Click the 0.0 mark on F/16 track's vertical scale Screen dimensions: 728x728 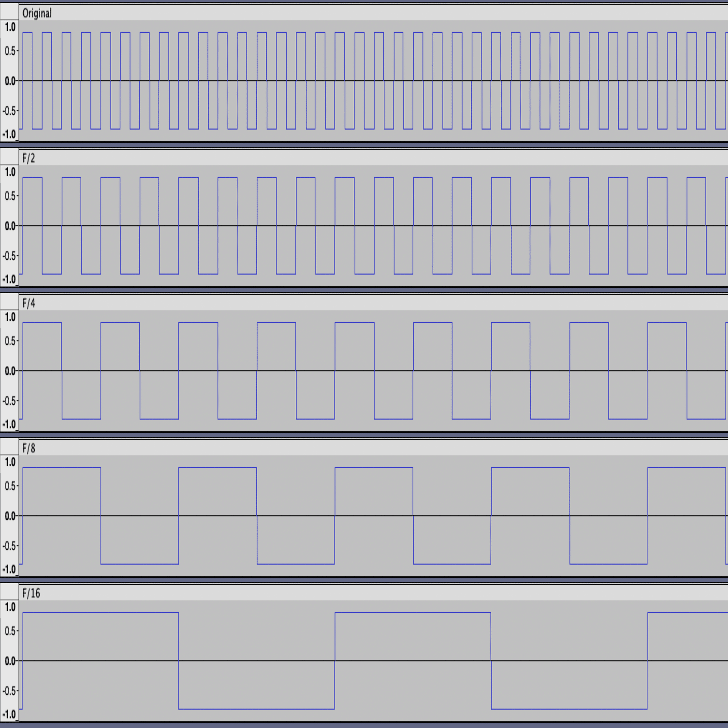tap(10, 661)
